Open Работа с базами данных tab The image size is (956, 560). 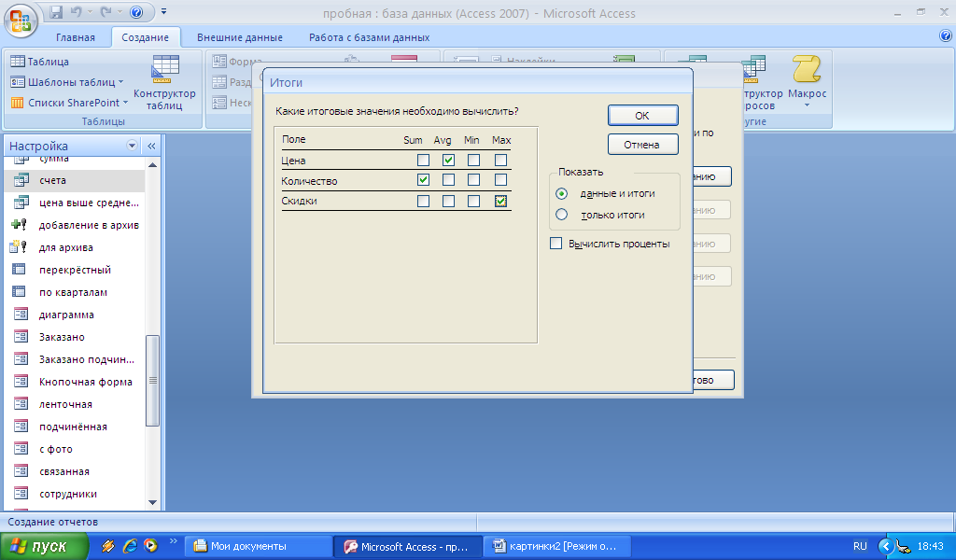point(370,37)
